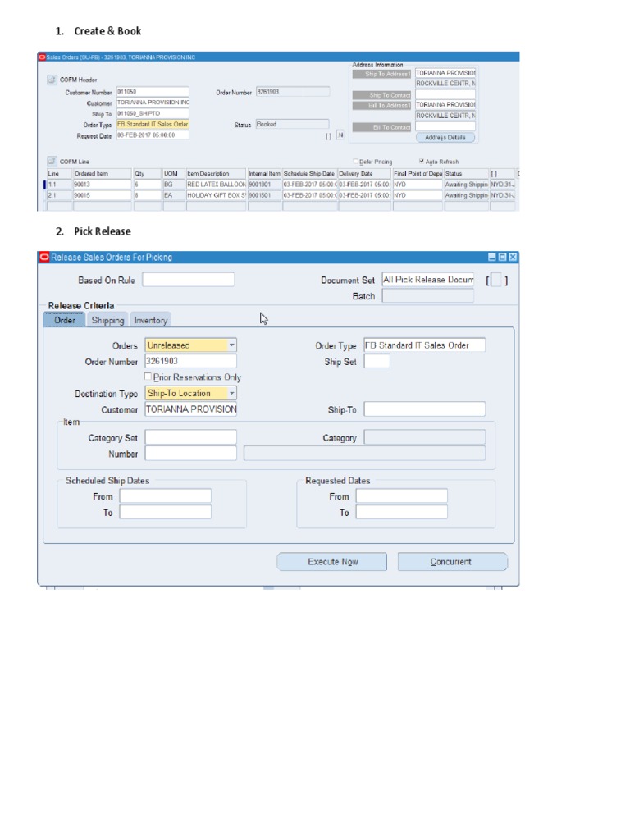Select ordered item 90015 in line 2.1
Viewport: 630px width, 840px height.
102,195
